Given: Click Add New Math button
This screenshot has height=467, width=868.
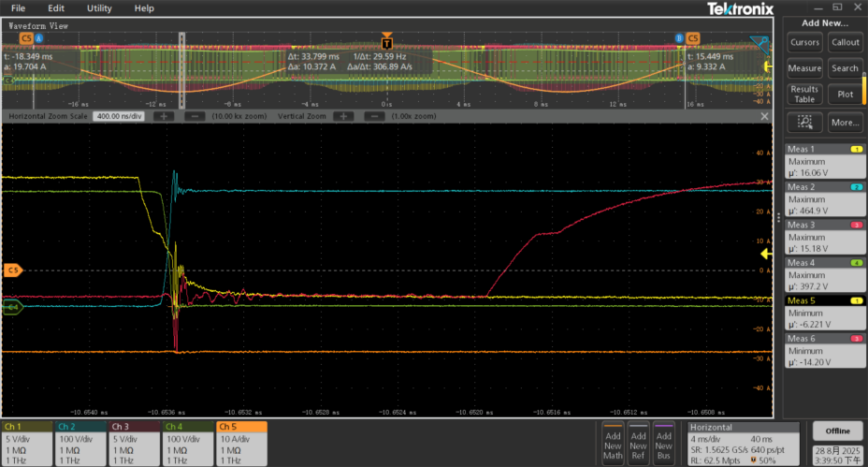Looking at the screenshot, I should click(613, 444).
